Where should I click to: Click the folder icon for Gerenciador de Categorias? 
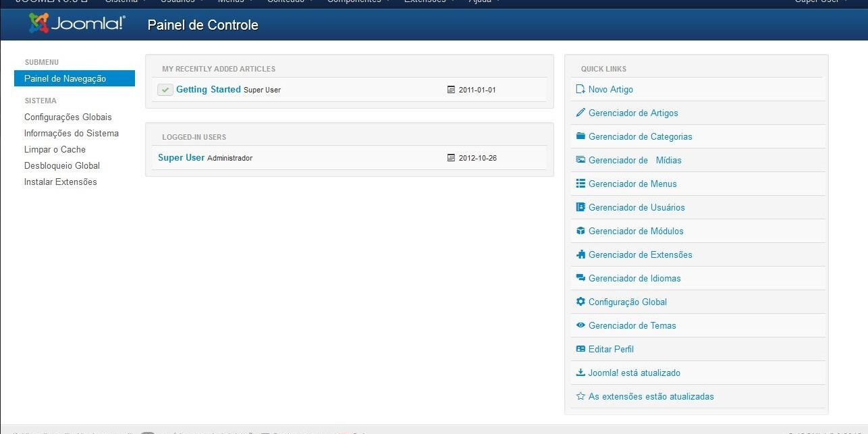click(x=580, y=136)
